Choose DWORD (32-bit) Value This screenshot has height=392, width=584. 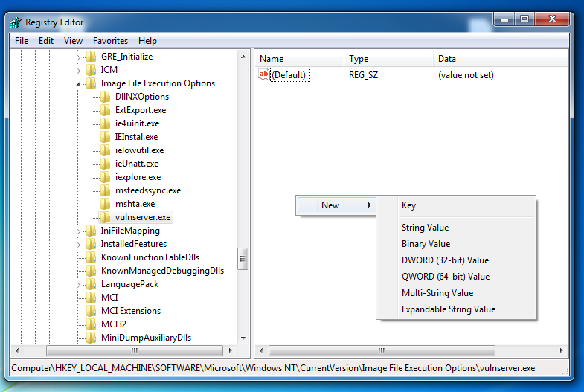pos(456,260)
